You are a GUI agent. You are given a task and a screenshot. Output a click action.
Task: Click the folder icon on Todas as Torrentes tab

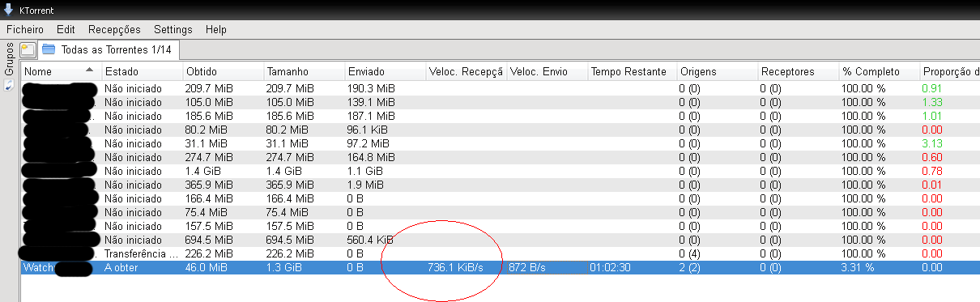49,50
